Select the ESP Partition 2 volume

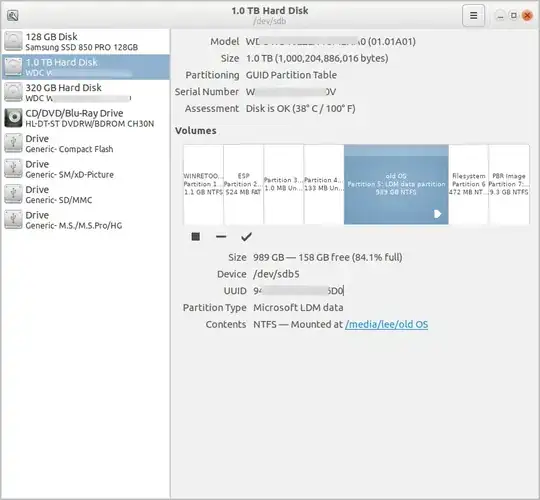243,185
